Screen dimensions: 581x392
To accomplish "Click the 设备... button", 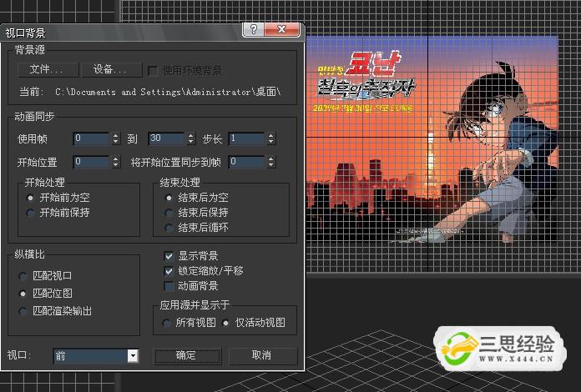I will (112, 69).
